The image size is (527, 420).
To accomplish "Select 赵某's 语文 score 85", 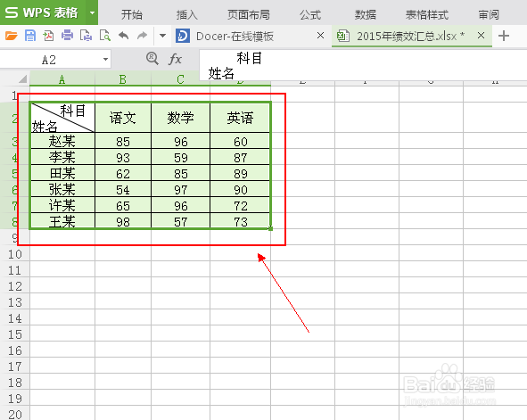I will tap(123, 141).
